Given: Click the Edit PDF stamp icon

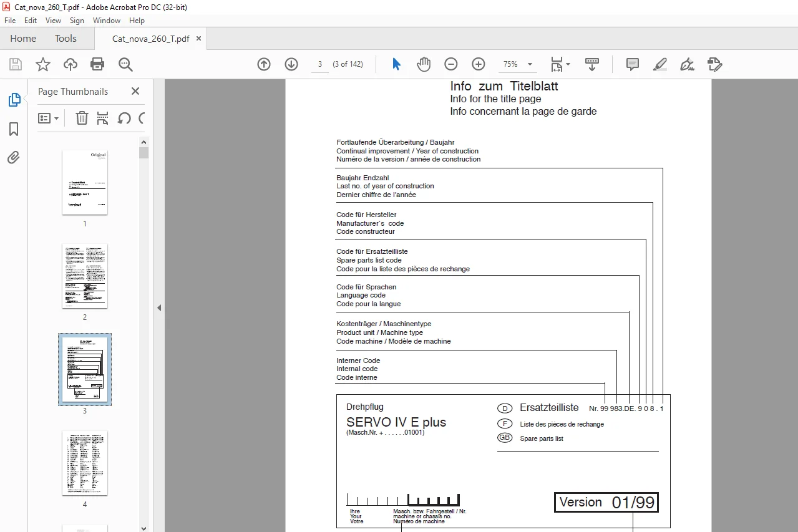Looking at the screenshot, I should (x=715, y=64).
